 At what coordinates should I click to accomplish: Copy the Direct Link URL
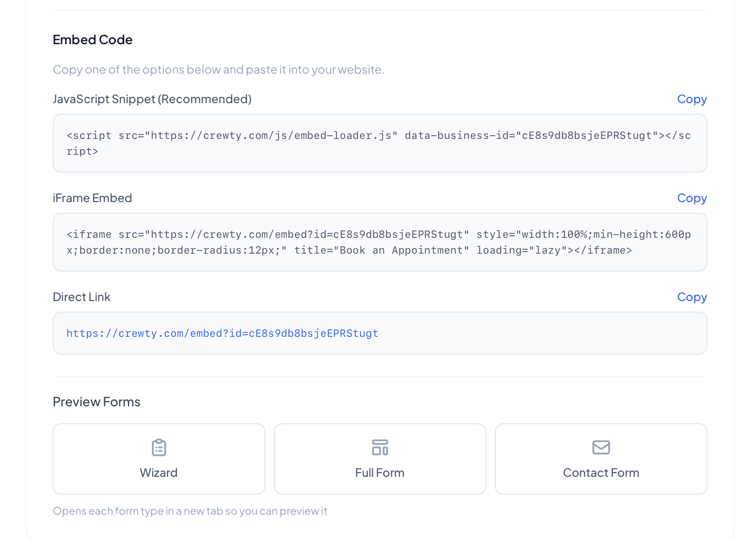coord(692,297)
